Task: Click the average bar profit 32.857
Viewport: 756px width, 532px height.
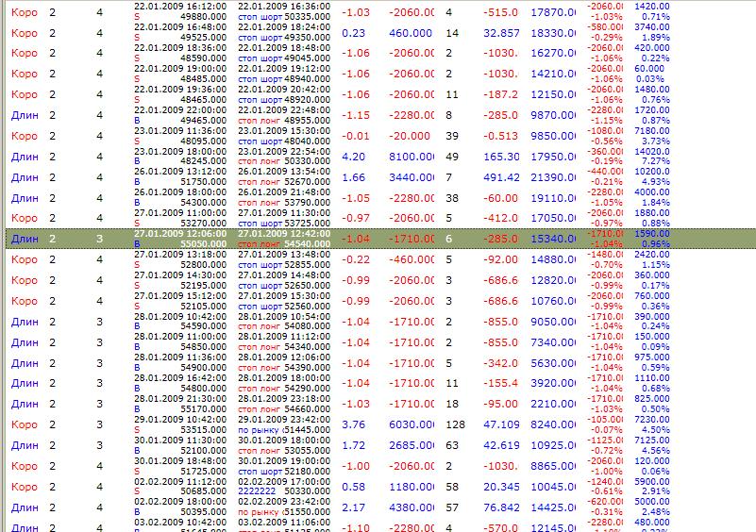Action: pos(501,33)
